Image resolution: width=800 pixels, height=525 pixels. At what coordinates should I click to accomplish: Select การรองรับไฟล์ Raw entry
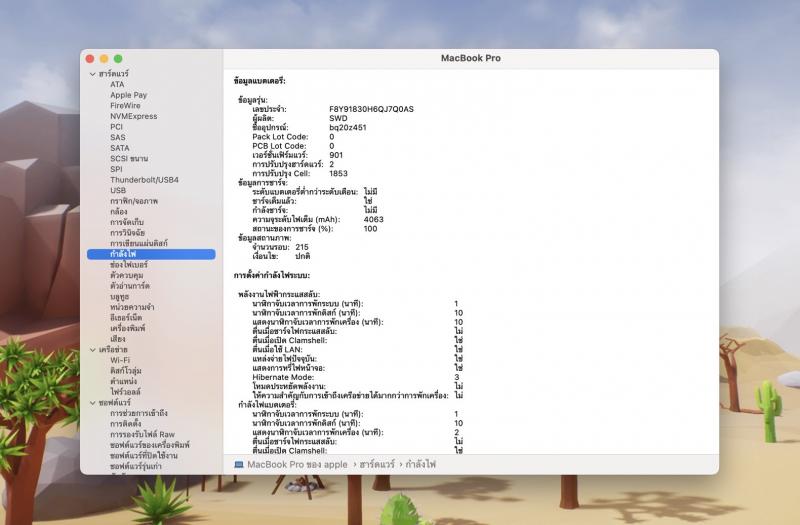click(x=142, y=434)
